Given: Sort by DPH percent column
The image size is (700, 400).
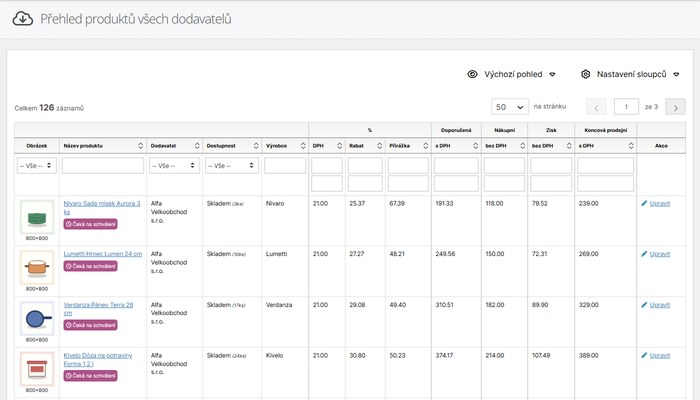Looking at the screenshot, I should [x=339, y=146].
